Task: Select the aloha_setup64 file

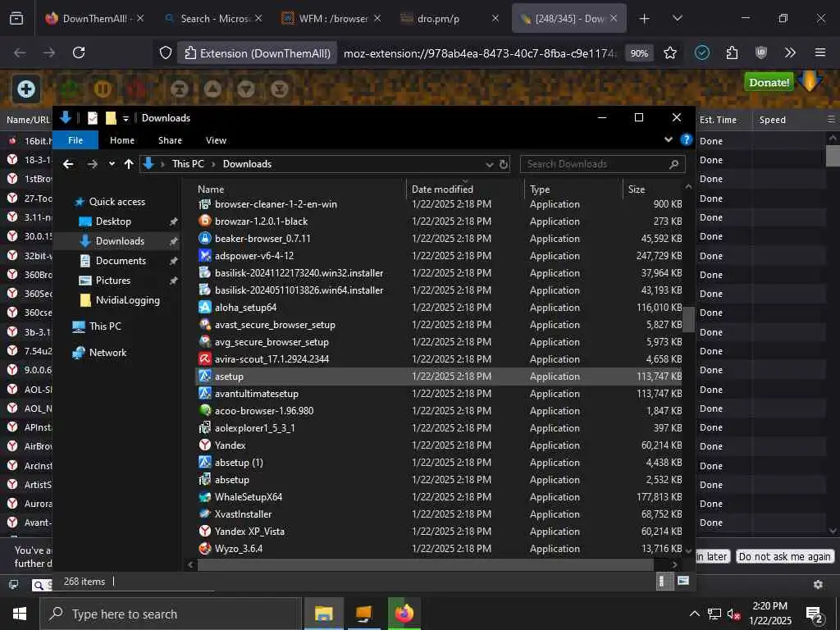Action: [440, 308]
